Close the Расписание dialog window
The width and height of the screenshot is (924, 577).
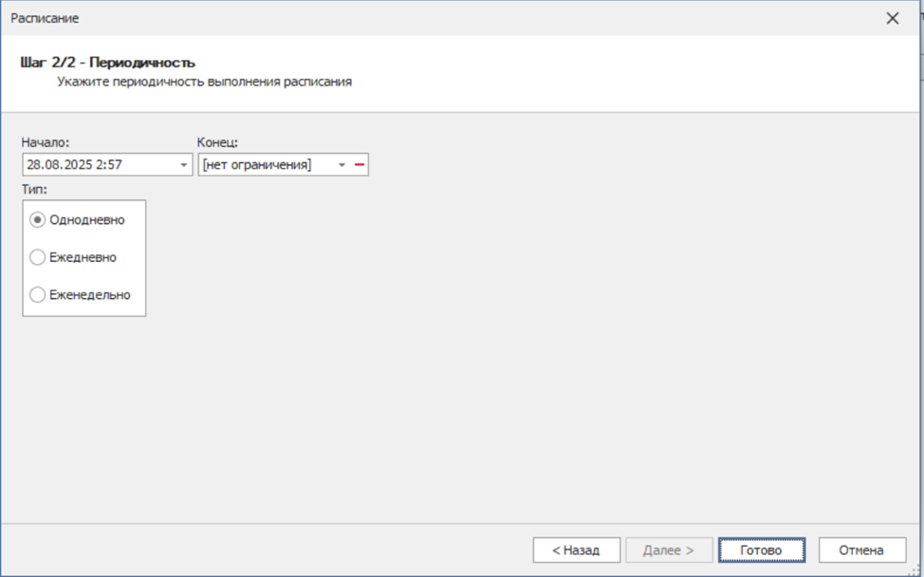coord(892,18)
